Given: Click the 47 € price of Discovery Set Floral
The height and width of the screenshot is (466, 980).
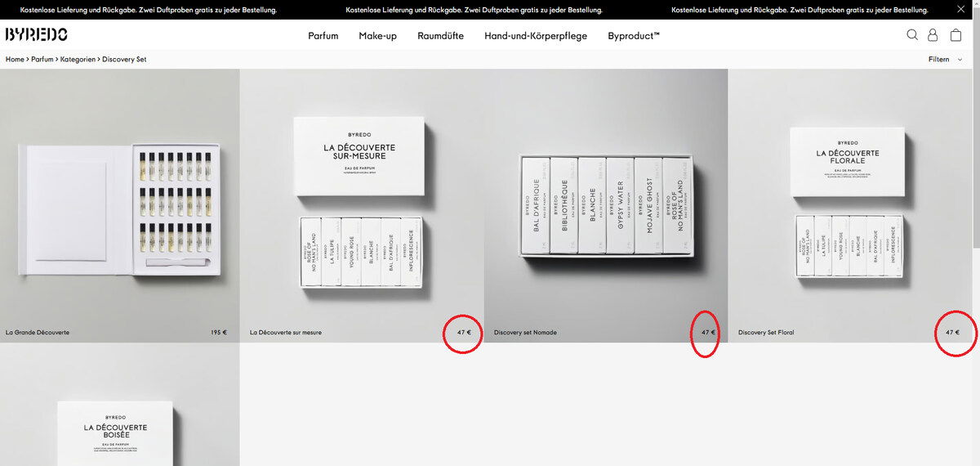Looking at the screenshot, I should 952,333.
